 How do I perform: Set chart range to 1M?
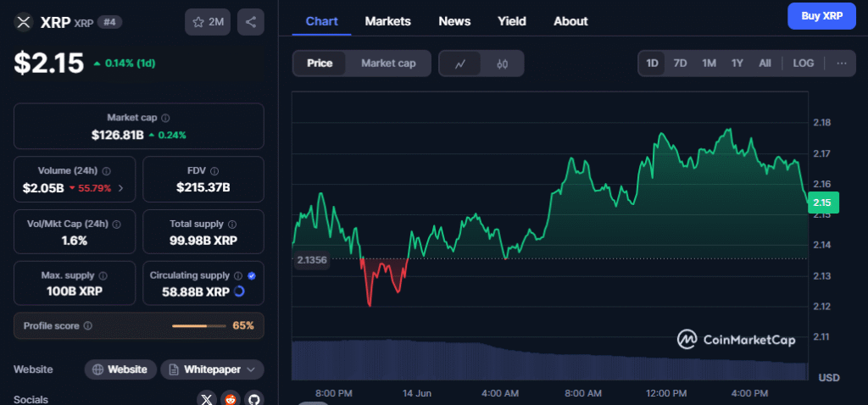[709, 63]
